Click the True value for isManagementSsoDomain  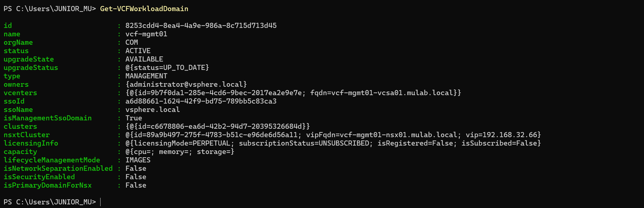[134, 118]
